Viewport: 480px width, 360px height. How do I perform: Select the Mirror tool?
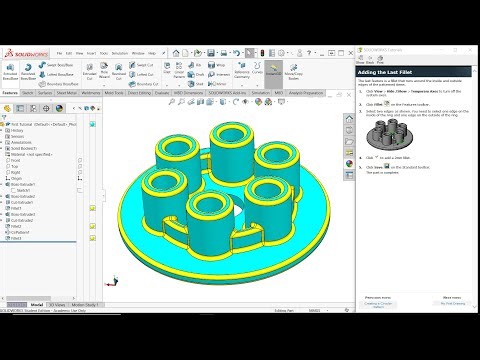coord(217,84)
